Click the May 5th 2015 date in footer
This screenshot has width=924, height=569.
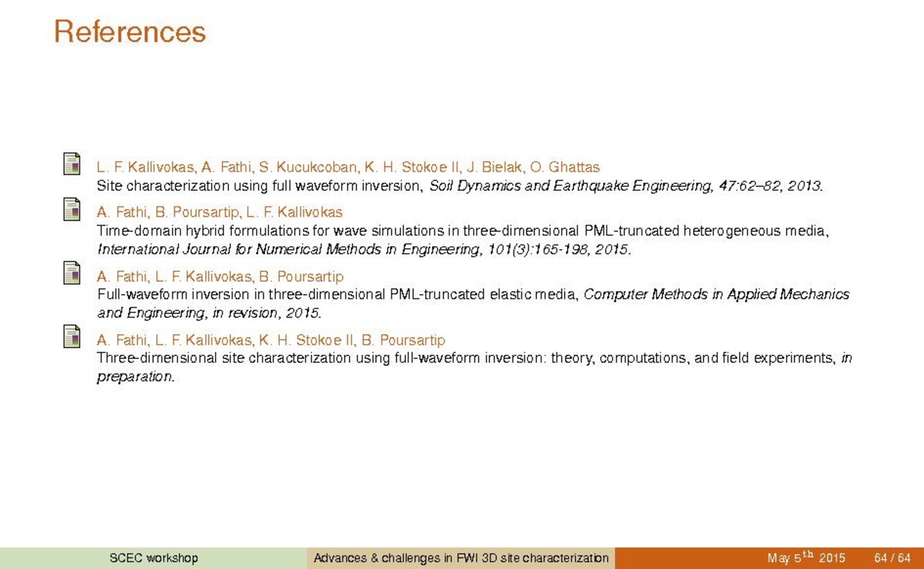coord(806,558)
